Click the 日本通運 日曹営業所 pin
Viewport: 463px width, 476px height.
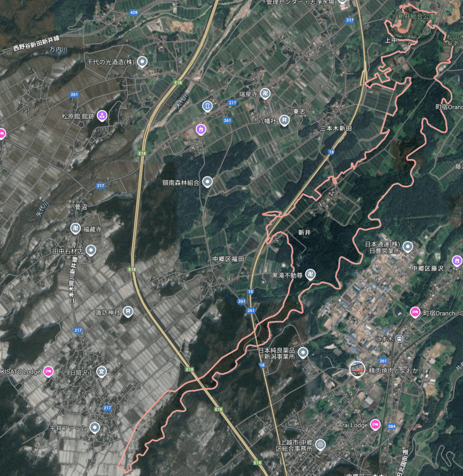[x=408, y=247]
